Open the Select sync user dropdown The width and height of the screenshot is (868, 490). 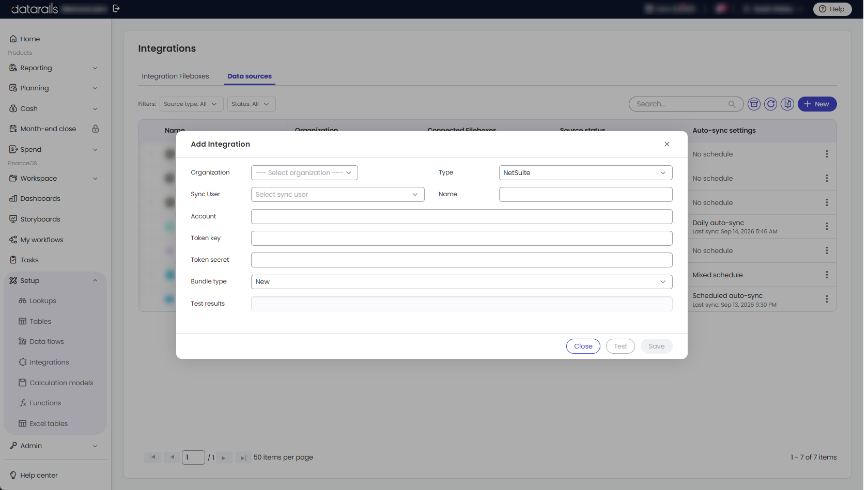tap(337, 195)
